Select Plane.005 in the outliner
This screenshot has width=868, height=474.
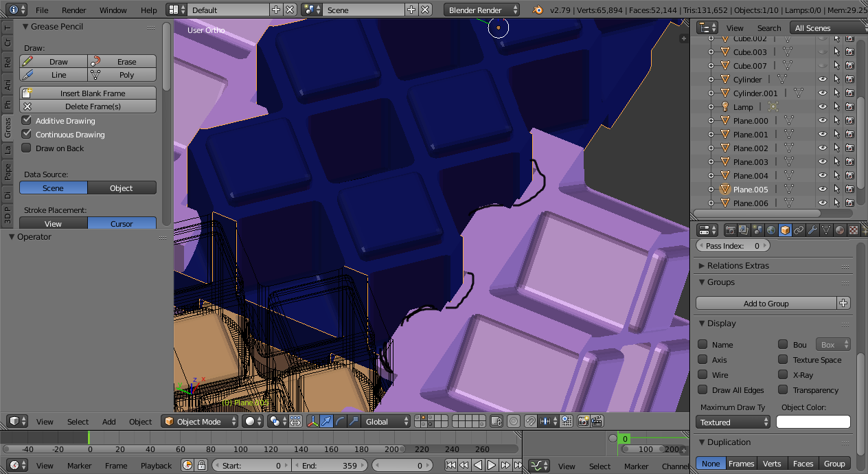[x=751, y=190]
